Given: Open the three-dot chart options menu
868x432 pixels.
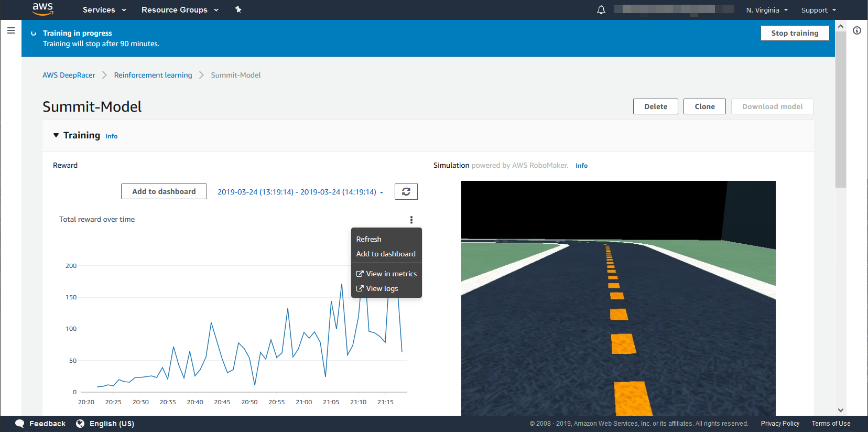Looking at the screenshot, I should pyautogui.click(x=411, y=220).
